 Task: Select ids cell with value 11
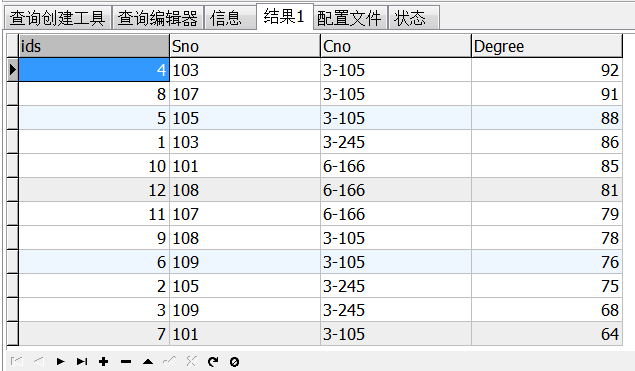94,214
